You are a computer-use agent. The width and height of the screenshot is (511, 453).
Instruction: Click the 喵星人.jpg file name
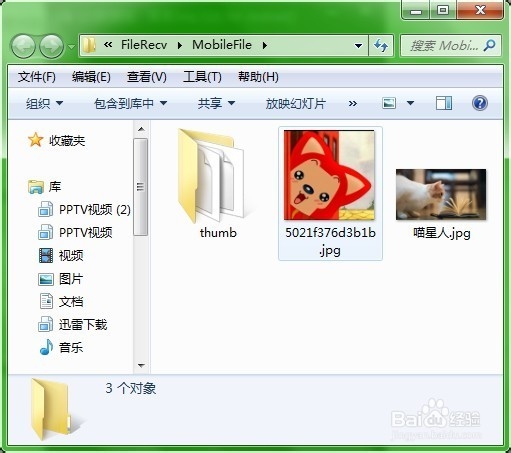click(442, 233)
